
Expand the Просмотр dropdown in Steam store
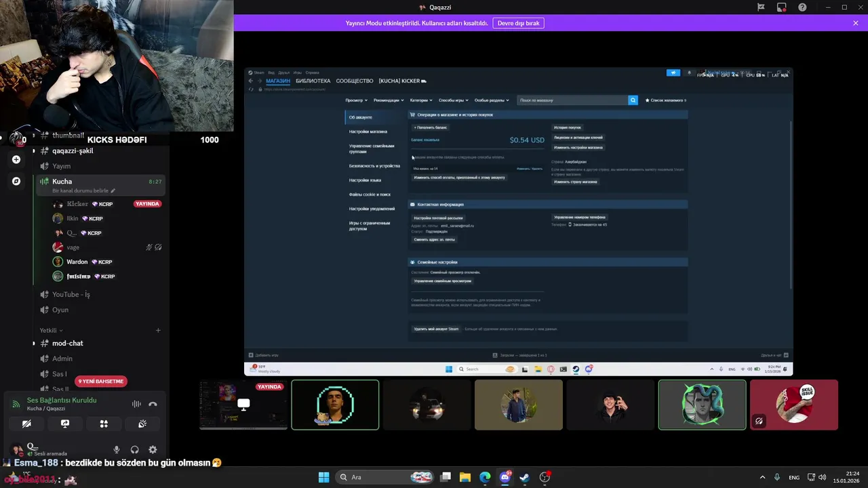click(x=355, y=100)
